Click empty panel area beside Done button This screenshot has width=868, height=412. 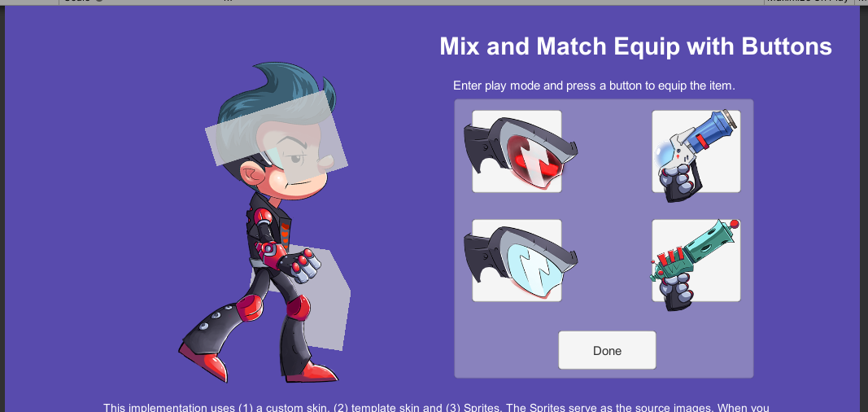(706, 350)
